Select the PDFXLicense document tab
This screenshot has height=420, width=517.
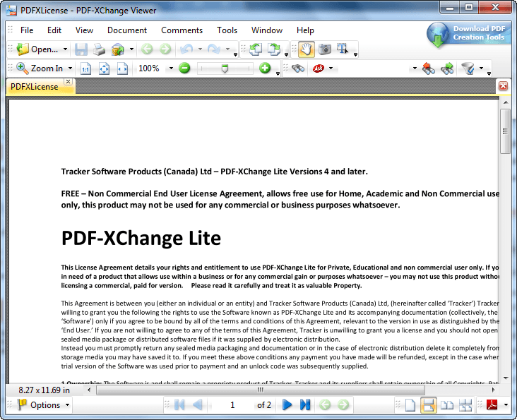[35, 87]
